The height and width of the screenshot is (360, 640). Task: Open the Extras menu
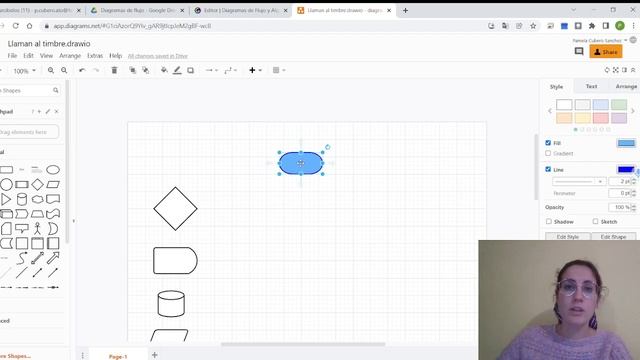95,56
